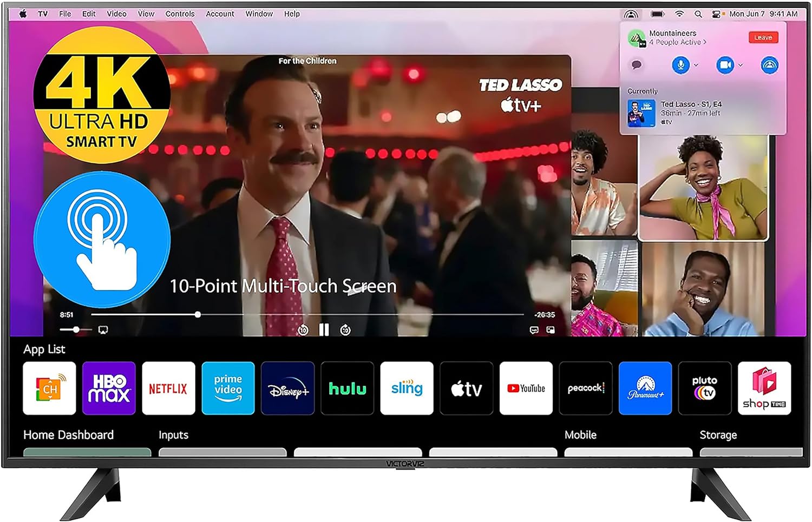812x522 pixels.
Task: Click the Leave button for Mountaineers session
Action: coord(763,37)
